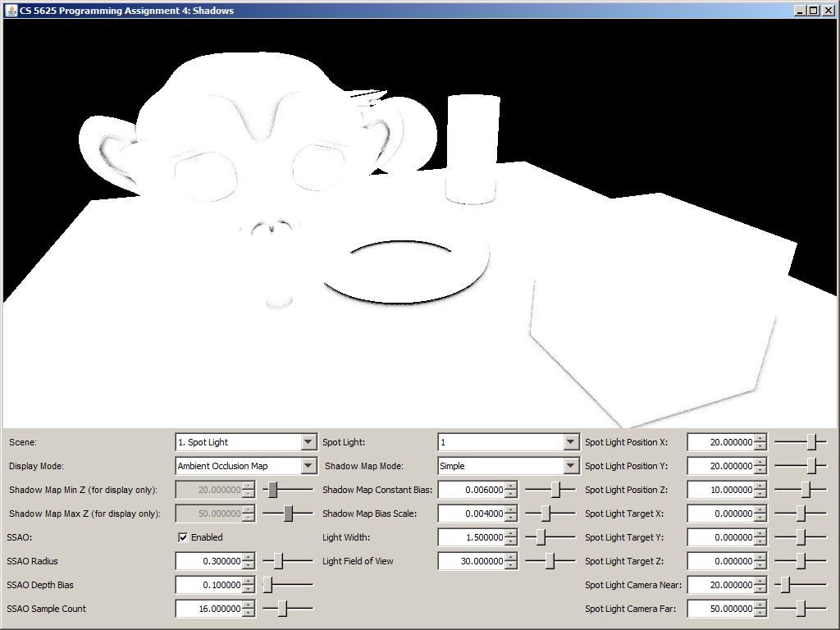Open the Scene dropdown

(x=308, y=442)
